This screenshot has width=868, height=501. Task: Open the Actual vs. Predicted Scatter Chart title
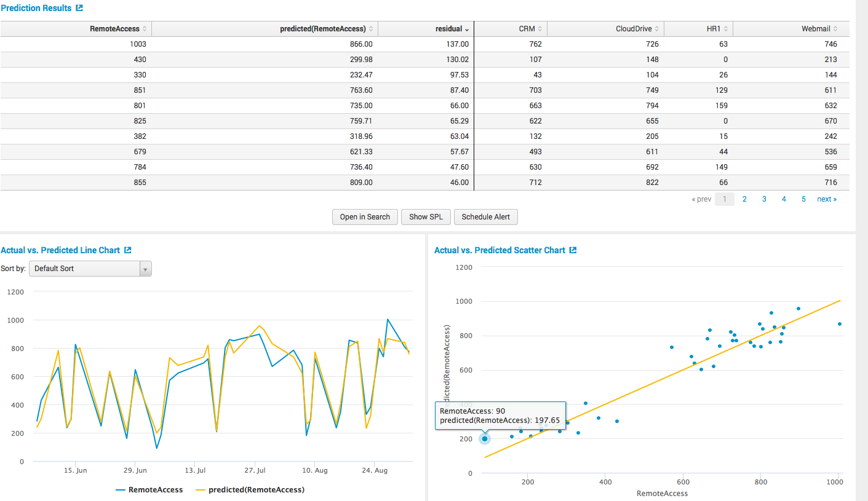pyautogui.click(x=500, y=250)
